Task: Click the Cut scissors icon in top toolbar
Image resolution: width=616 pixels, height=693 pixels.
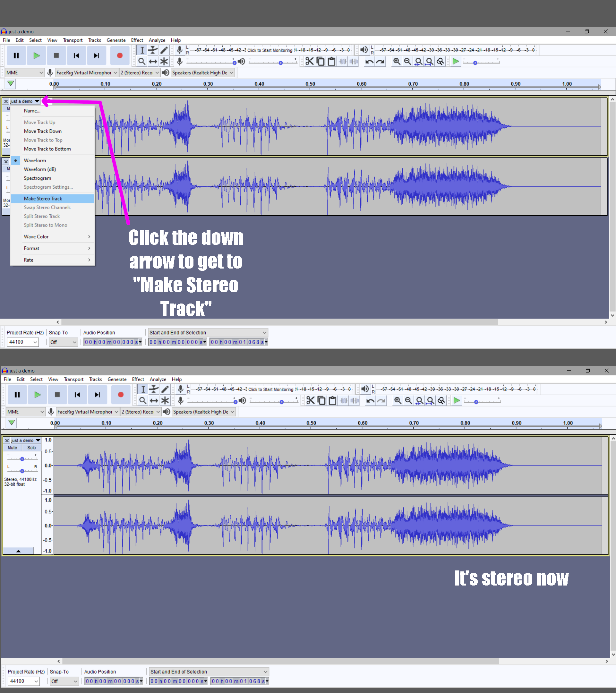Action: click(x=309, y=61)
